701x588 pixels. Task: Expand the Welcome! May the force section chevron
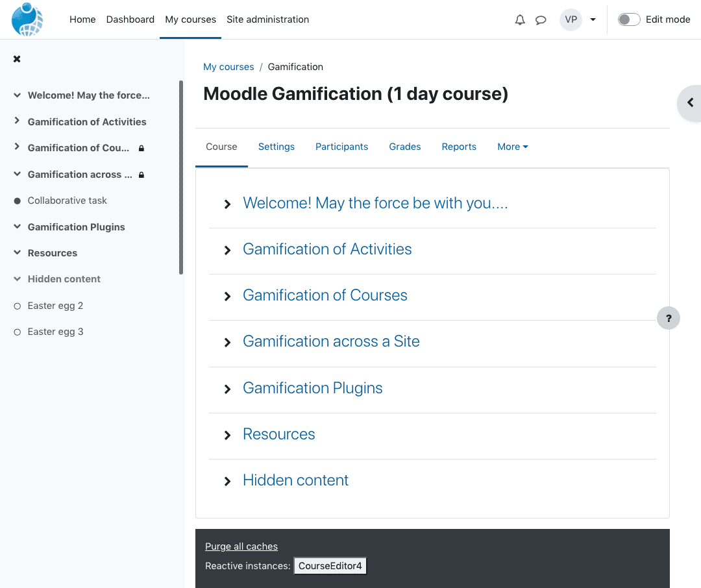pos(228,204)
